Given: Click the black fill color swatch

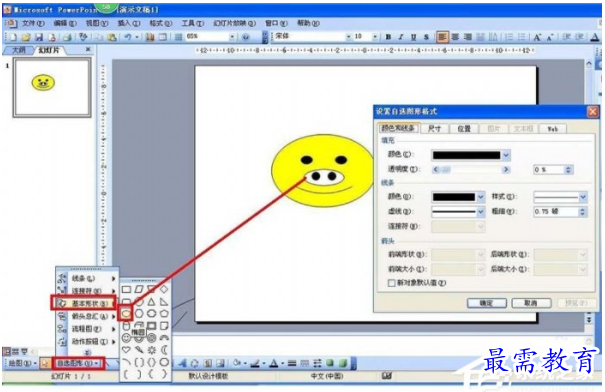Looking at the screenshot, I should (466, 155).
